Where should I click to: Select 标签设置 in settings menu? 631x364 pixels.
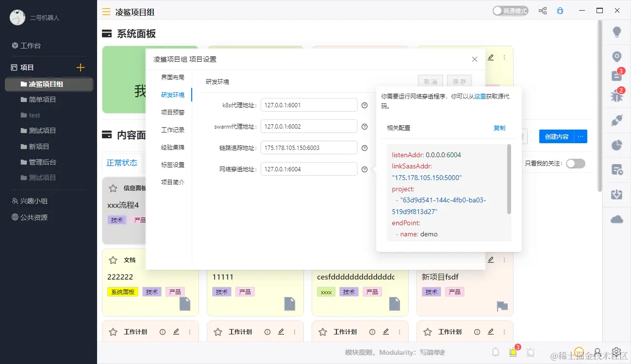[x=173, y=165]
